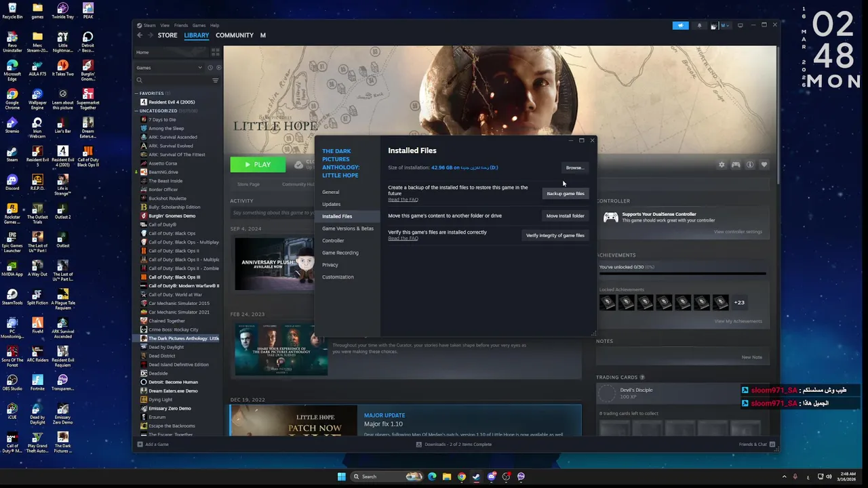868x488 pixels.
Task: Open the Games filter dropdown
Action: pyautogui.click(x=170, y=68)
